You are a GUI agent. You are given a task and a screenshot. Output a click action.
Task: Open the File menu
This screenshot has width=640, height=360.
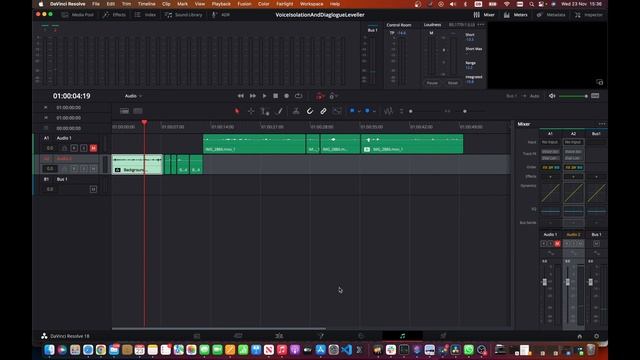coord(96,4)
